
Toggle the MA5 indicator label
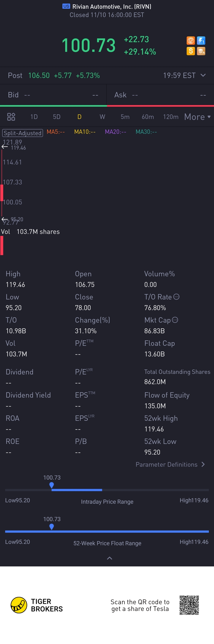tap(55, 132)
